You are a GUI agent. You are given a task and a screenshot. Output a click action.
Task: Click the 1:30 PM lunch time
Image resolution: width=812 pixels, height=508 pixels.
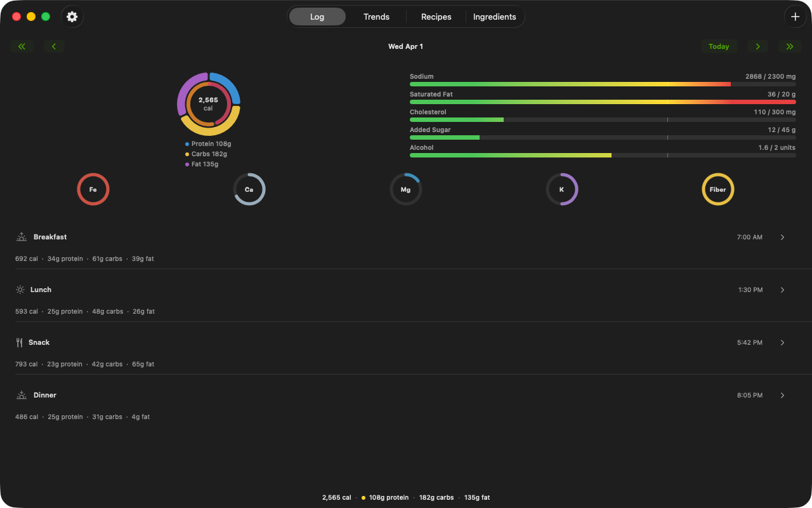pos(750,290)
